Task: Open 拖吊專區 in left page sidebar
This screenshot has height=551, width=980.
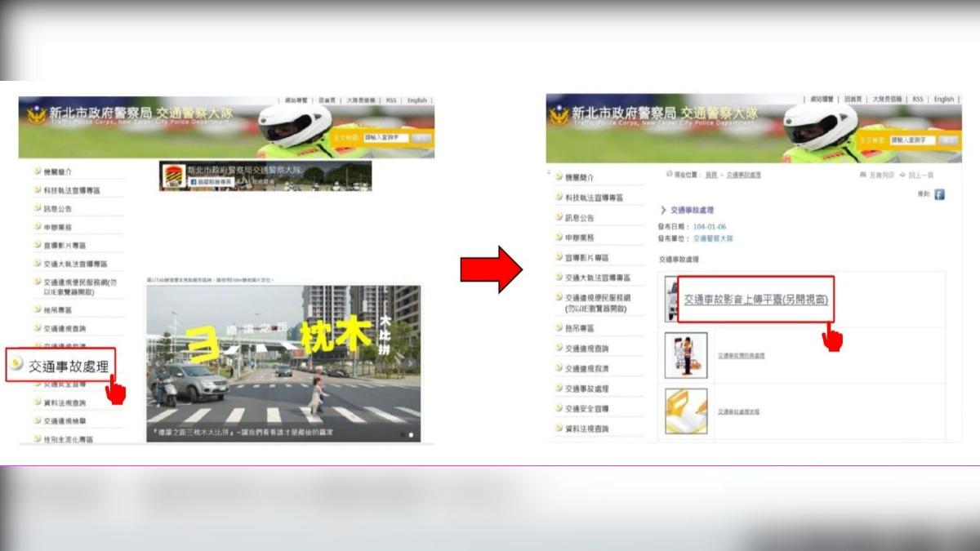Action: pyautogui.click(x=58, y=310)
